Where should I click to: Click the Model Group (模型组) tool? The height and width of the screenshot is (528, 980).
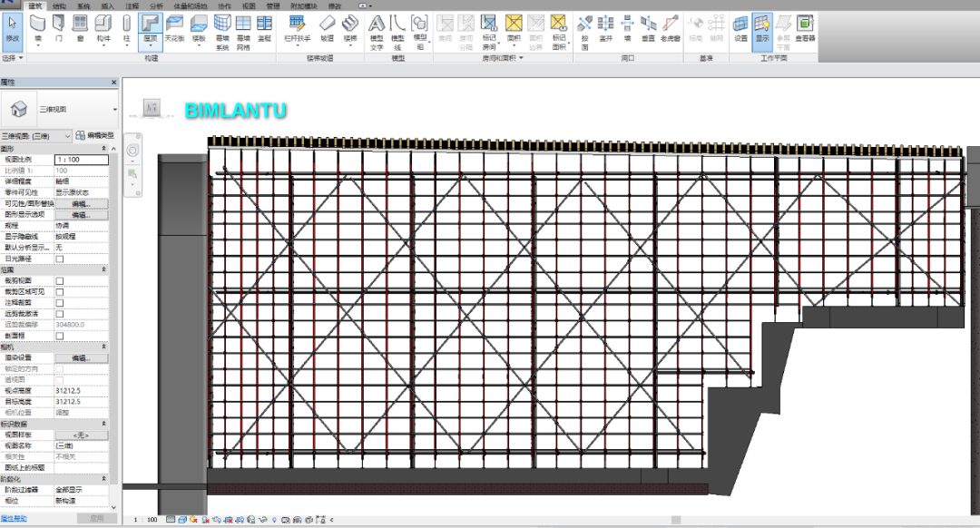[x=419, y=33]
